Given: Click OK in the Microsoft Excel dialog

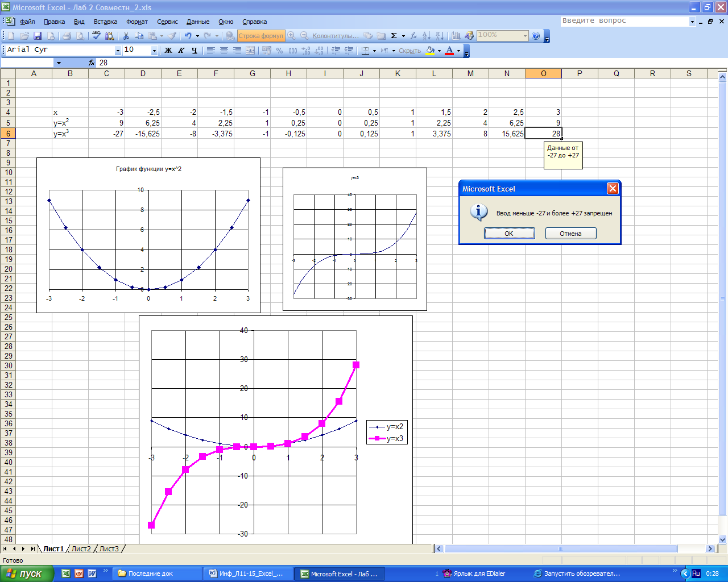Looking at the screenshot, I should tap(509, 234).
